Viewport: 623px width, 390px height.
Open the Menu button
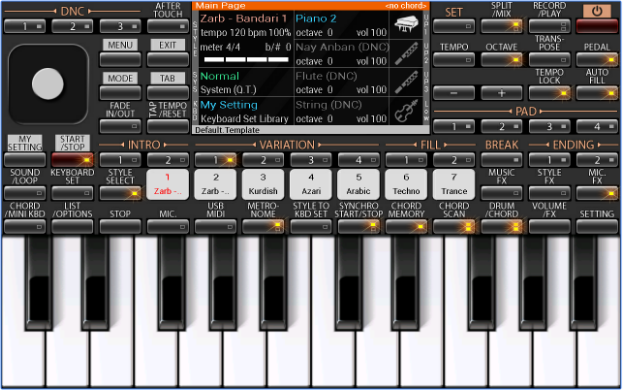pyautogui.click(x=120, y=60)
